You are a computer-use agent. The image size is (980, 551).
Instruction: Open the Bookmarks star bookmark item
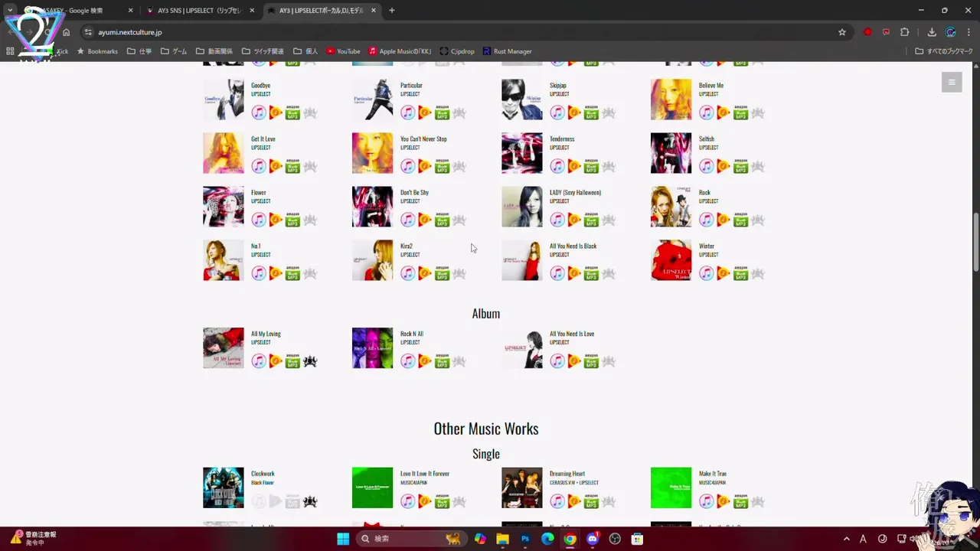tap(97, 51)
